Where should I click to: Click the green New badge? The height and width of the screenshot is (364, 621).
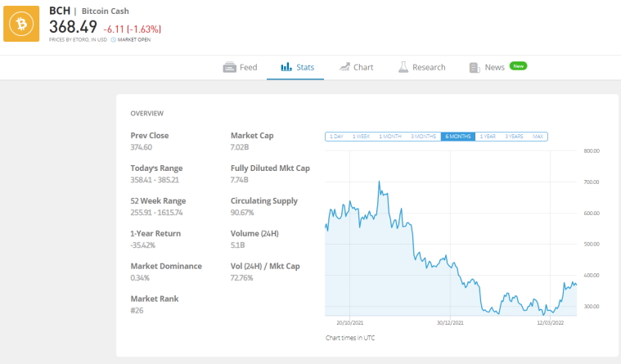[518, 66]
